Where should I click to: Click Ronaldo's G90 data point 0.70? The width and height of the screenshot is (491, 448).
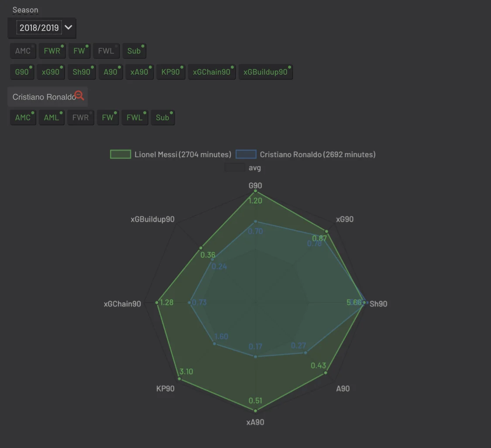pos(255,221)
